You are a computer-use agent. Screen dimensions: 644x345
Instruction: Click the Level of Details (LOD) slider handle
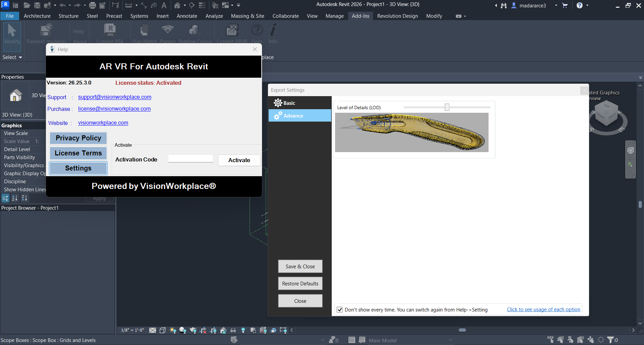click(x=447, y=107)
